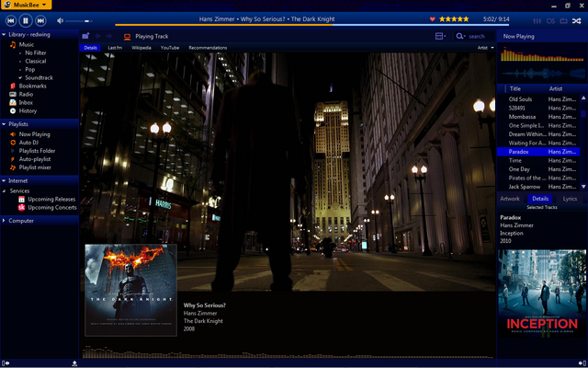Collapse the Services tree node
The width and height of the screenshot is (588, 368).
click(x=4, y=191)
